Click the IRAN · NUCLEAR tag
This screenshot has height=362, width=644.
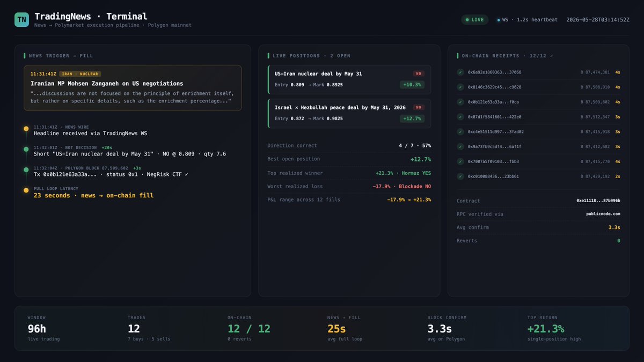(x=80, y=74)
